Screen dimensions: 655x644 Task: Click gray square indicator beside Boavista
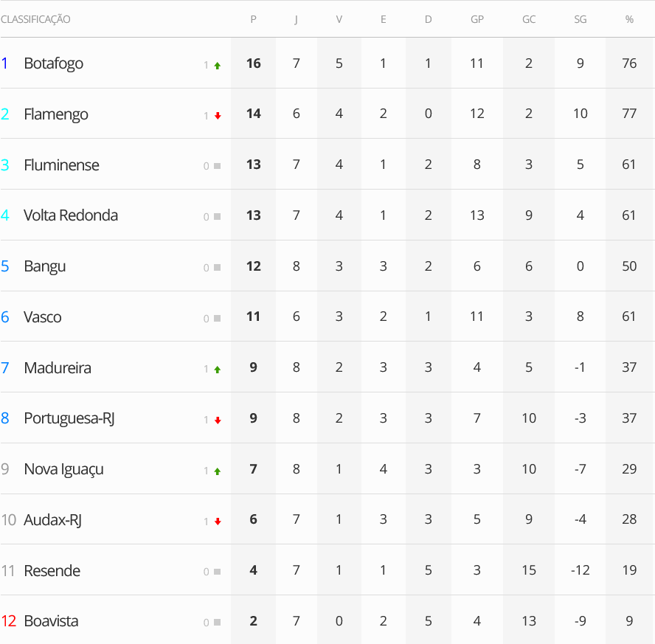coord(217,623)
